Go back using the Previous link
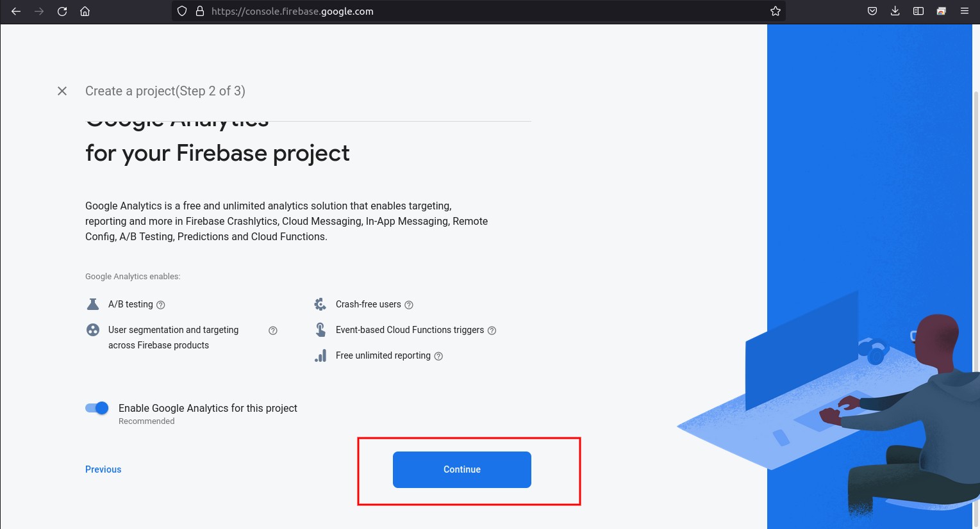 click(x=103, y=469)
